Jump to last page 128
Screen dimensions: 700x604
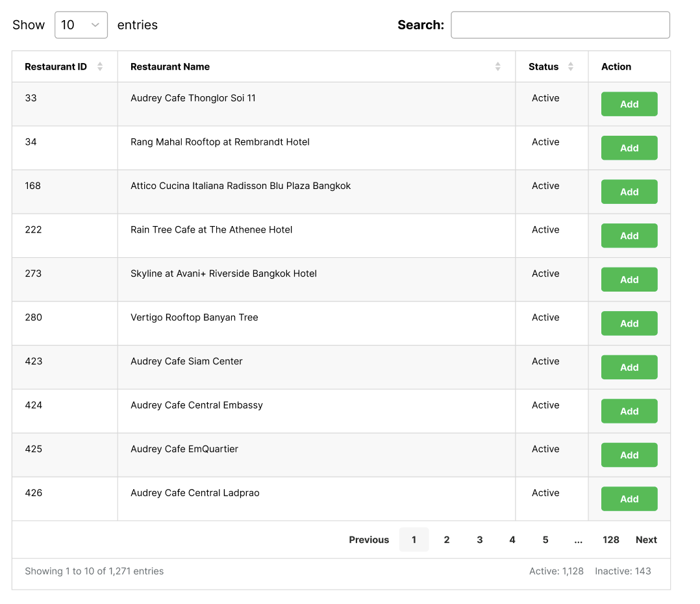click(x=610, y=540)
